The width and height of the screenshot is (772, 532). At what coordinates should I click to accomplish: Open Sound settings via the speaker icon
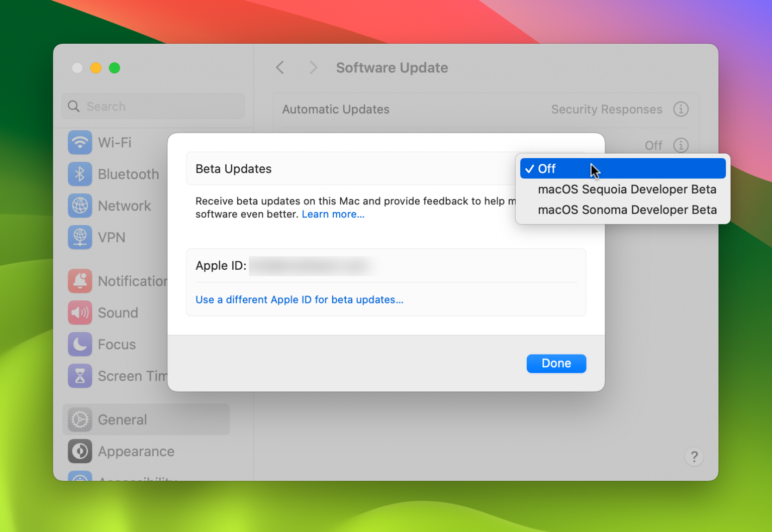tap(80, 312)
